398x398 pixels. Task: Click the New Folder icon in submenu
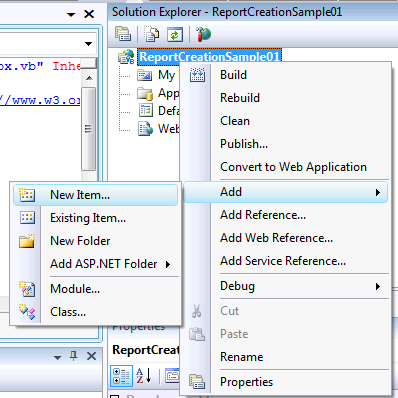point(27,241)
